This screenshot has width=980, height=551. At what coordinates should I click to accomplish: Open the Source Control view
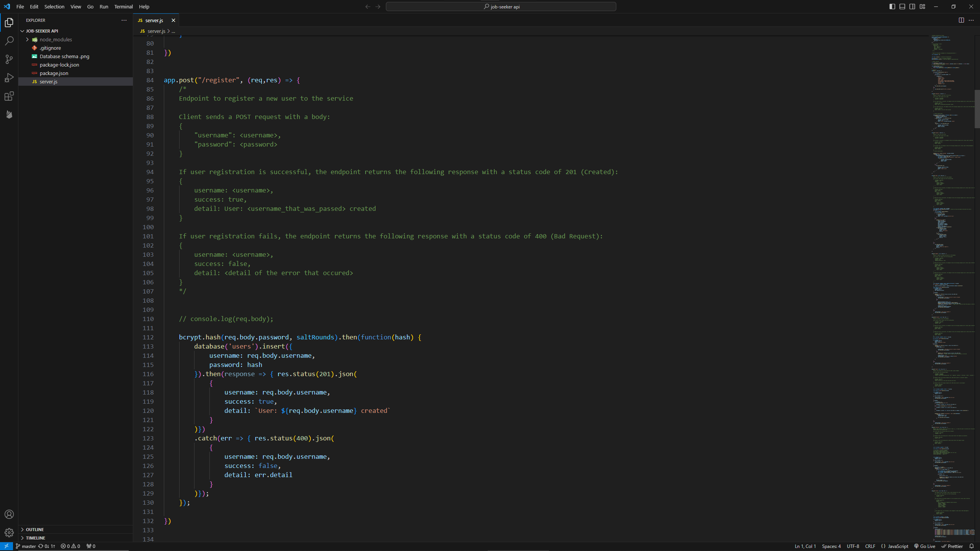(9, 59)
